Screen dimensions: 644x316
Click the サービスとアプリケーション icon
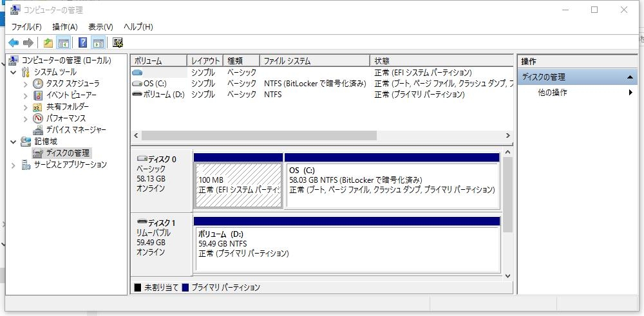(26, 165)
